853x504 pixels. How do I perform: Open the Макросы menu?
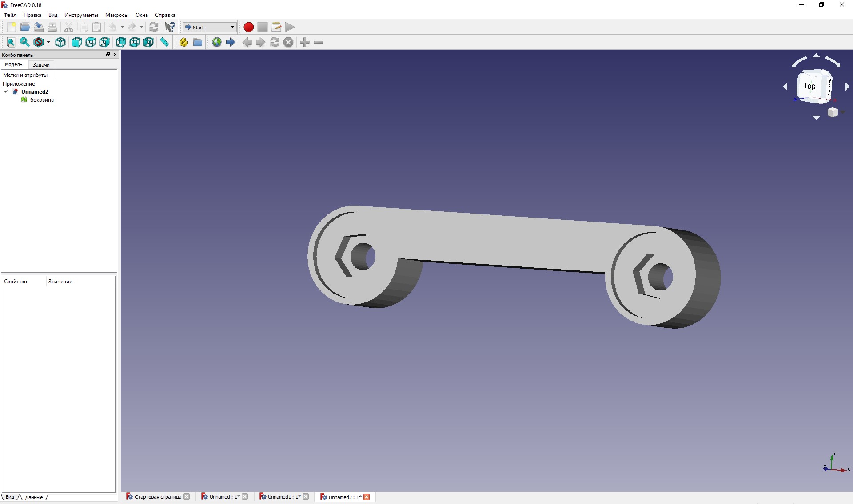[116, 15]
